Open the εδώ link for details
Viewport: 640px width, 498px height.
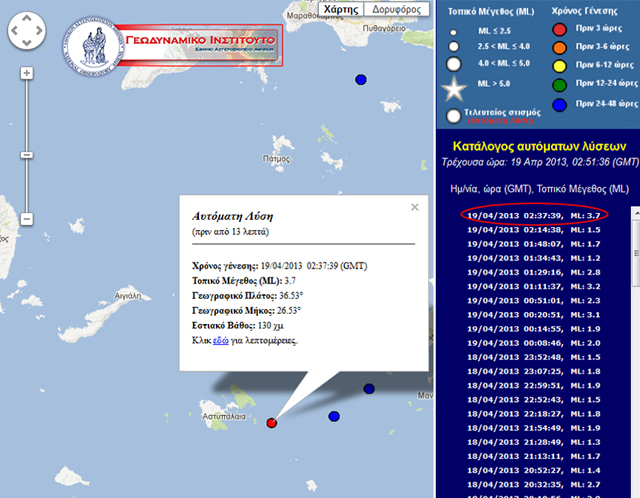coord(220,340)
